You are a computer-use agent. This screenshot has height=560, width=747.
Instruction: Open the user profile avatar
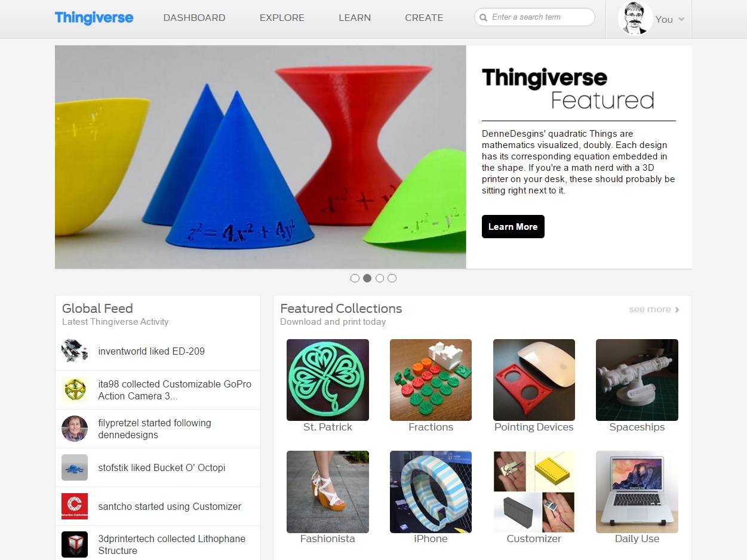click(635, 19)
